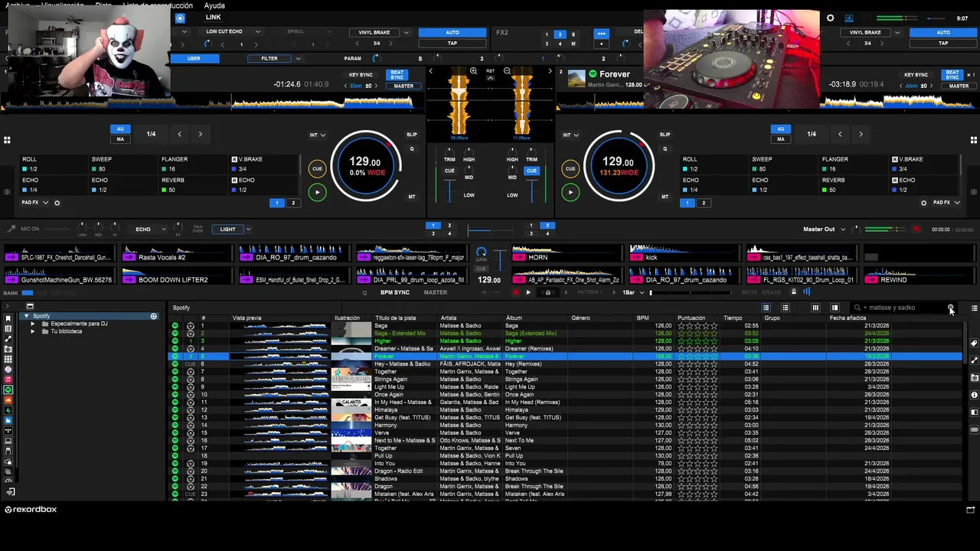Open right deck pad mode grid icon
The image size is (980, 551).
973,140
